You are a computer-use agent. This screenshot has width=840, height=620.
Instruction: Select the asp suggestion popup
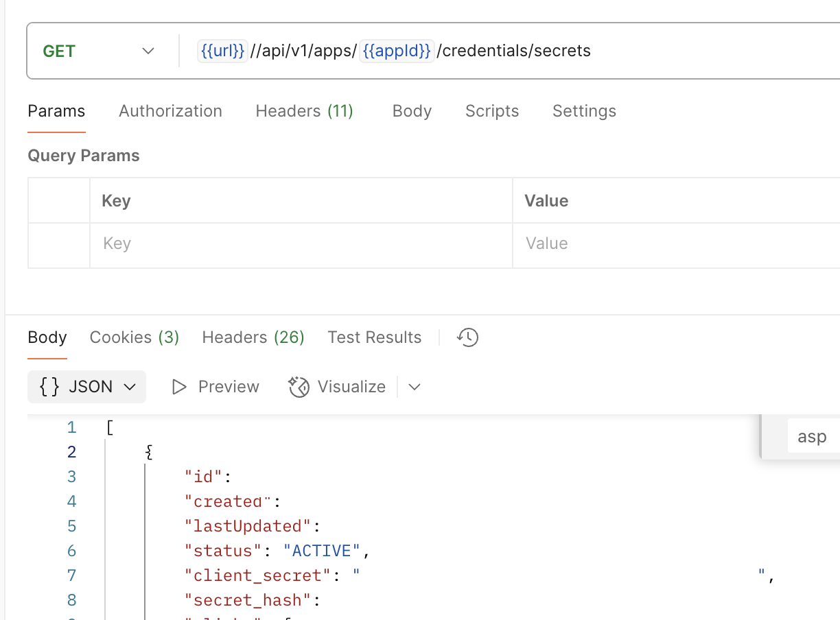click(x=812, y=436)
